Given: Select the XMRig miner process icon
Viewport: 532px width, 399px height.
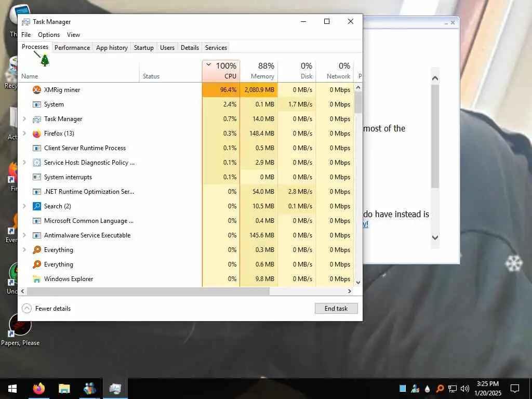Looking at the screenshot, I should point(37,90).
